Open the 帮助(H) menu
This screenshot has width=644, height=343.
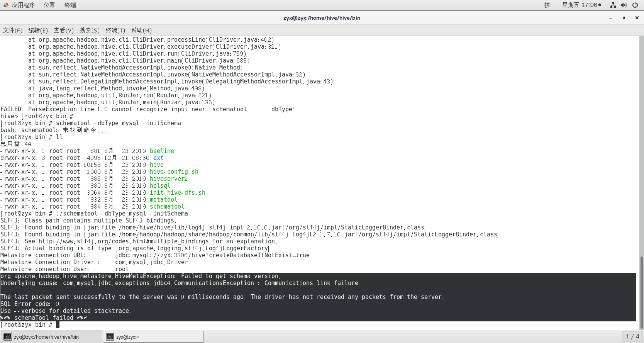tap(141, 30)
